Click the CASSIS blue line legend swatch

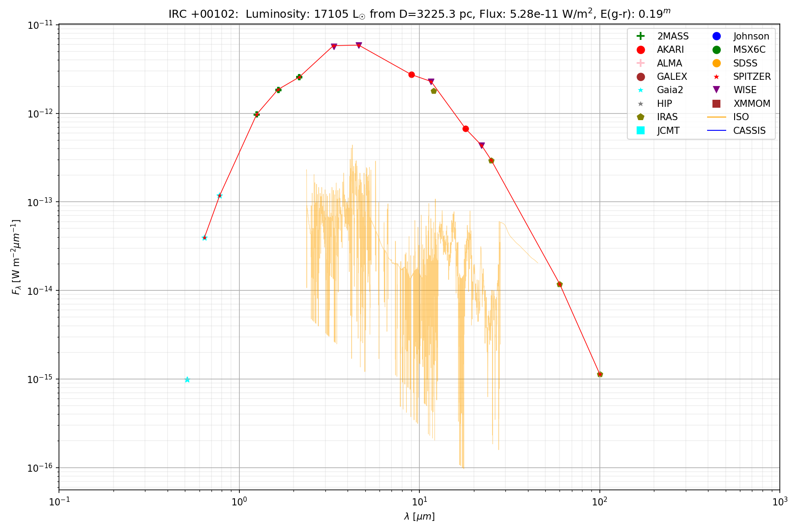click(716, 130)
